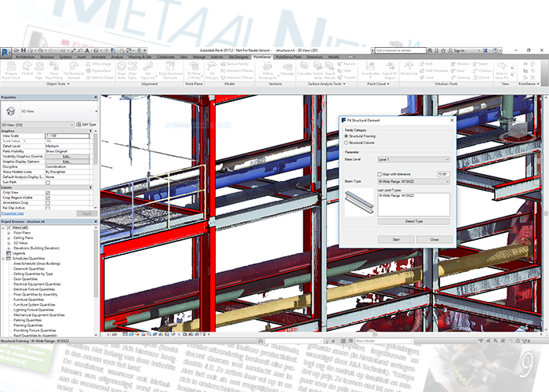Select the Fit Wall tool
Viewport: 549px width, 392px height.
click(x=27, y=69)
